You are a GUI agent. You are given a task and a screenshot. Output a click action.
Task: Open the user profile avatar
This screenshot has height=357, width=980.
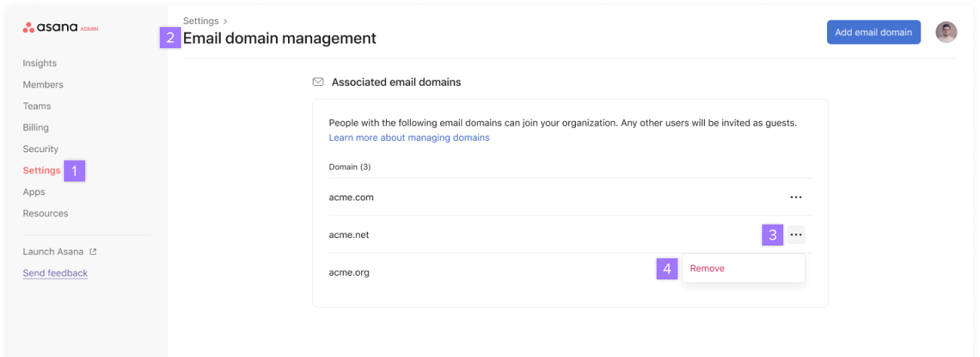point(946,32)
